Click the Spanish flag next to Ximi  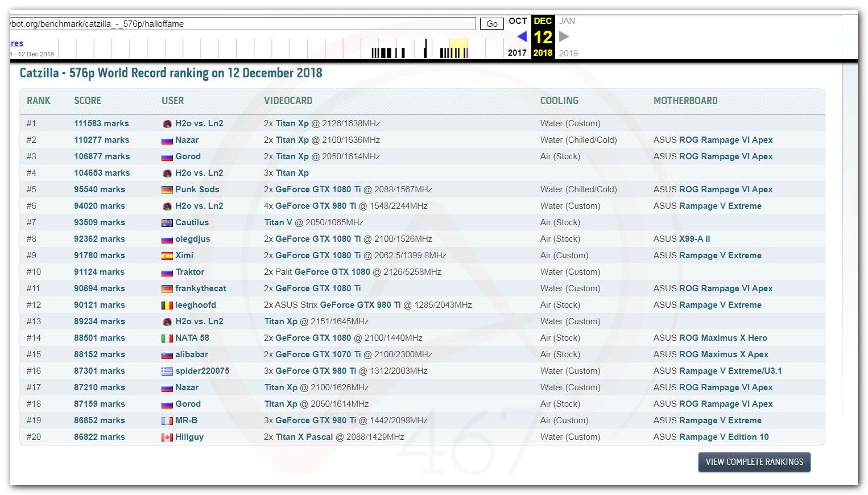tap(167, 255)
